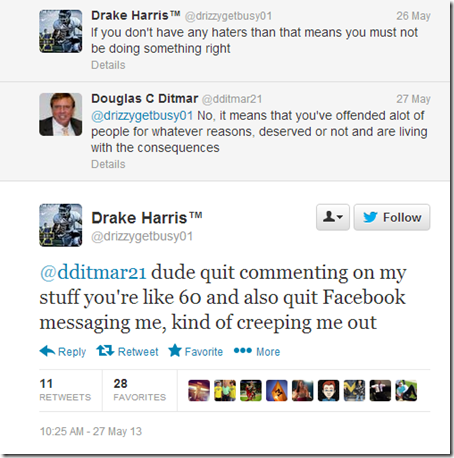Open the 10:25 AM - 27 May 13 timestamp

tap(91, 431)
